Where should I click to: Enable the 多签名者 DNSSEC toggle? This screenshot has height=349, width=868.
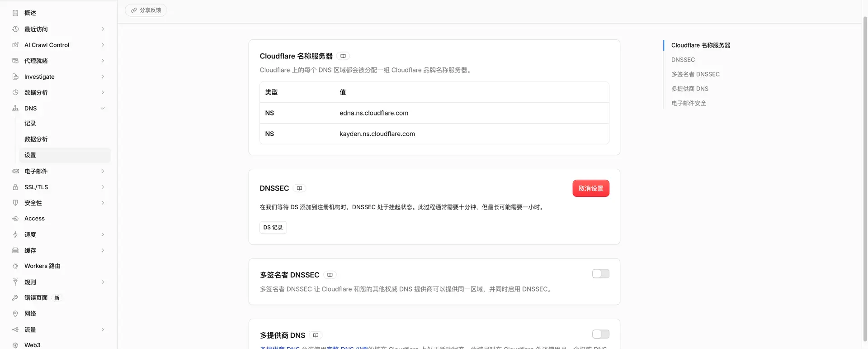601,274
